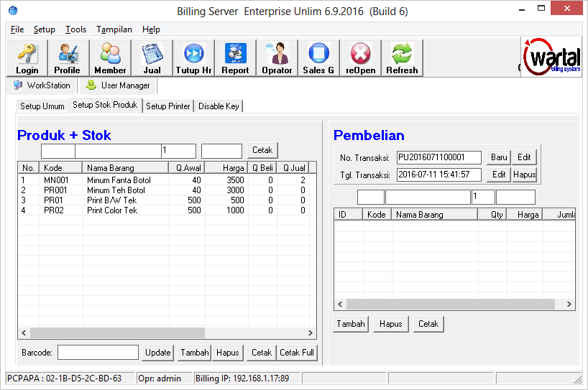Screen dimensions: 588x390
Task: Switch to the Setup Umum tab
Action: tap(42, 106)
